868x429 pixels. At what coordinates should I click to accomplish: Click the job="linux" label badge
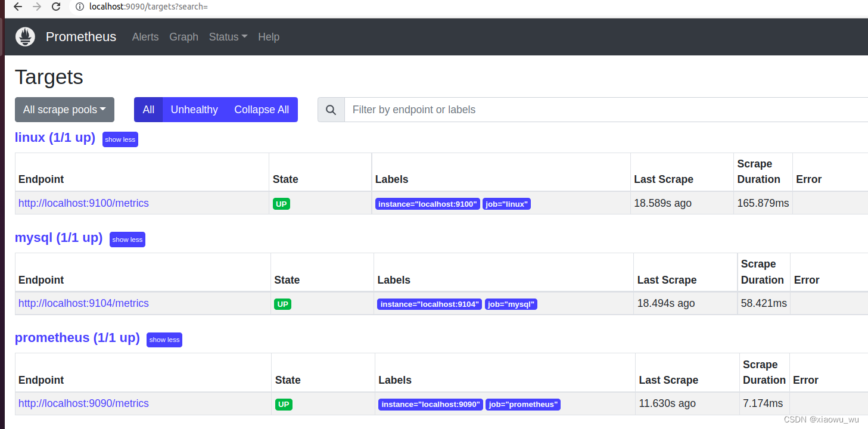(506, 204)
